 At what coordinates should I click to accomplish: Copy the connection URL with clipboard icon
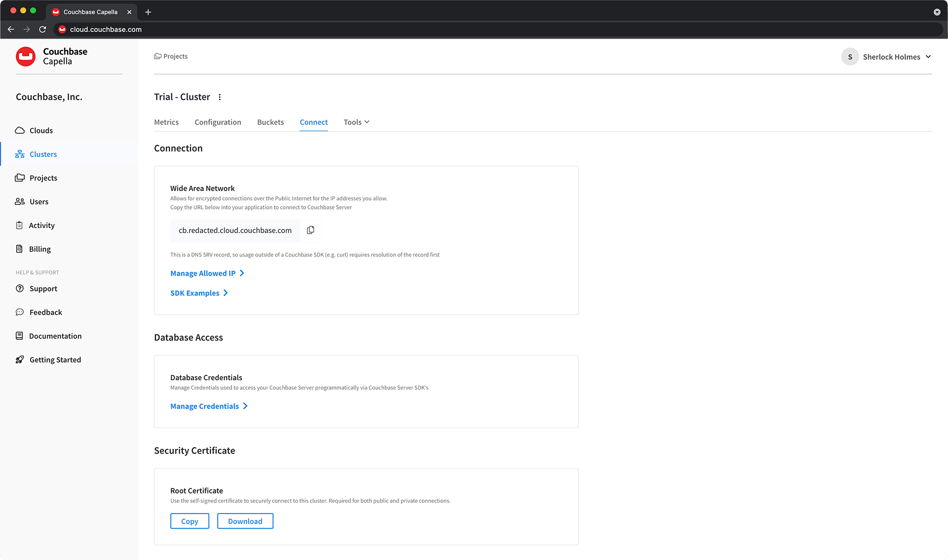[311, 230]
